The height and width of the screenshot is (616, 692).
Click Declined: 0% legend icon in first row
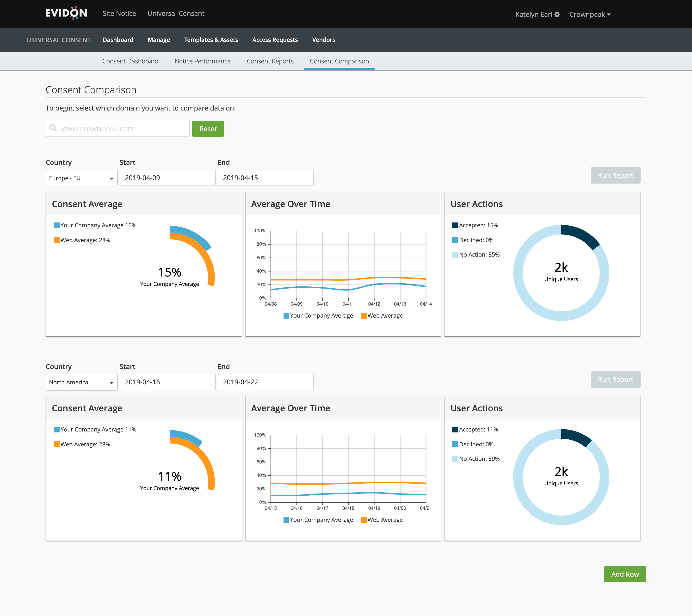pos(455,240)
